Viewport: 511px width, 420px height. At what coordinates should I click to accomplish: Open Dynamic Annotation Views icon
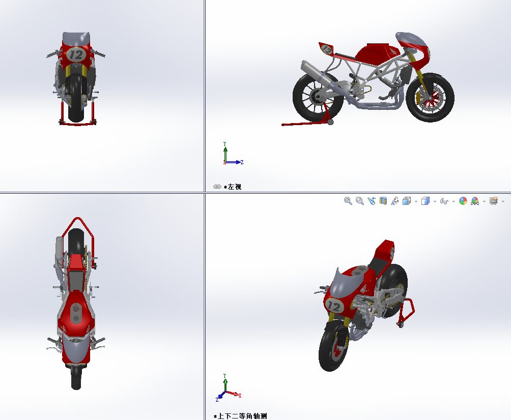(395, 201)
